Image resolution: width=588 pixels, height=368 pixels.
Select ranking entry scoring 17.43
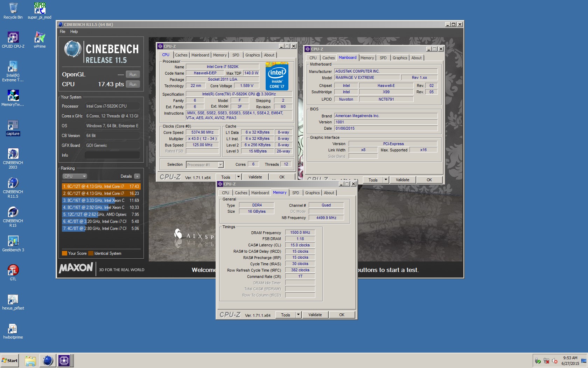point(101,186)
